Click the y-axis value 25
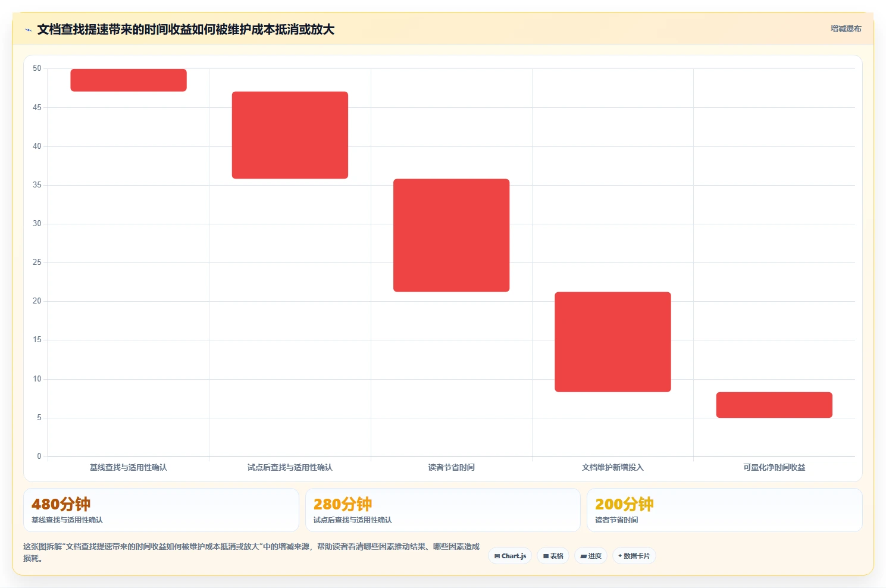Viewport: 886px width, 588px height. (x=37, y=262)
